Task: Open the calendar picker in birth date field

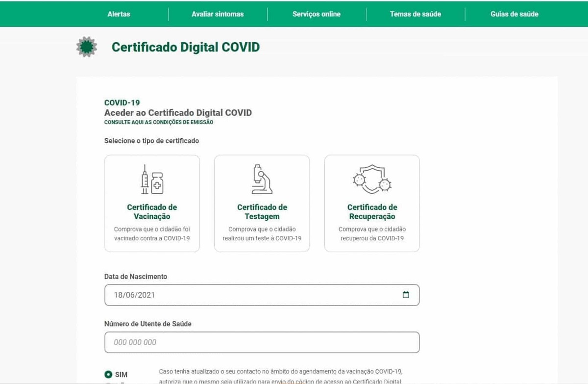Action: coord(406,295)
